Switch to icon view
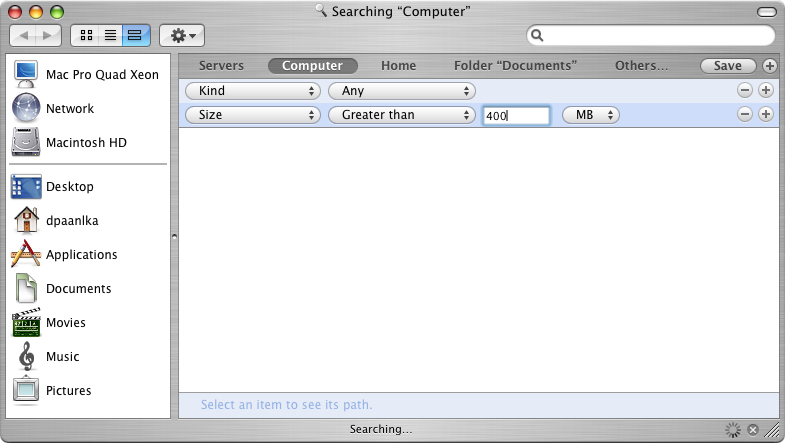Screen dimensions: 785x443 pyautogui.click(x=86, y=36)
